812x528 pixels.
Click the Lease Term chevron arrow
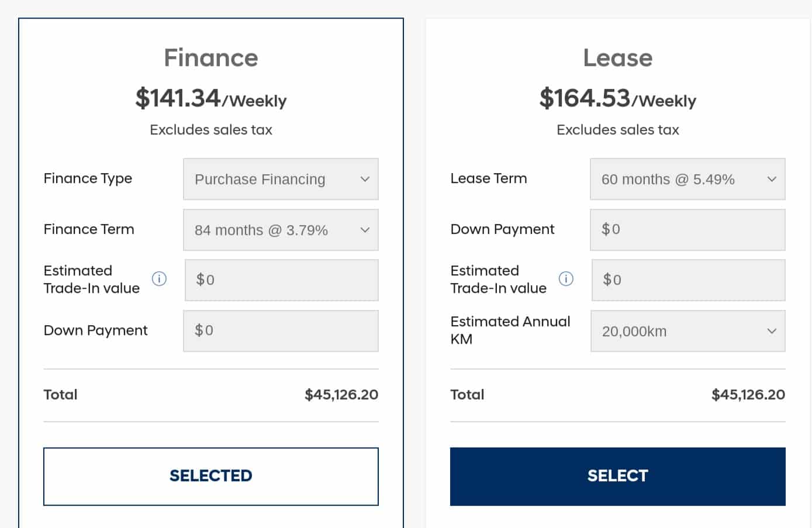772,179
